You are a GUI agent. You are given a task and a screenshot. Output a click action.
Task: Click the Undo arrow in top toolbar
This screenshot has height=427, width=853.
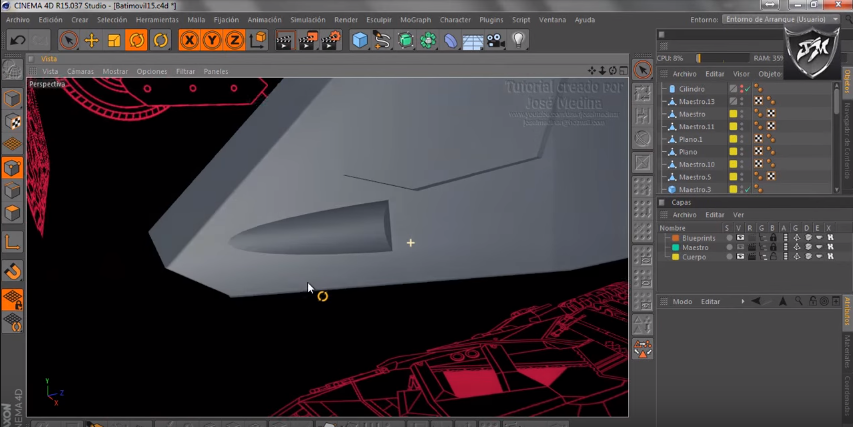[x=17, y=40]
